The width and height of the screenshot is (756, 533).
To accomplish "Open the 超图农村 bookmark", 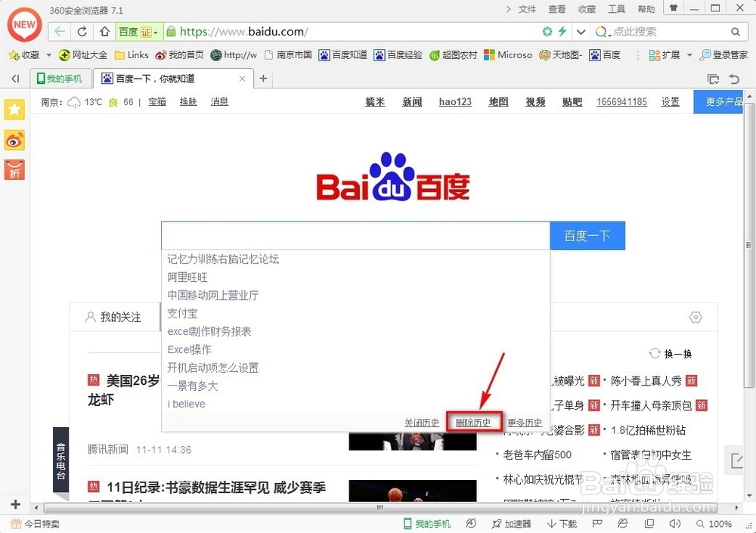I will tap(453, 55).
